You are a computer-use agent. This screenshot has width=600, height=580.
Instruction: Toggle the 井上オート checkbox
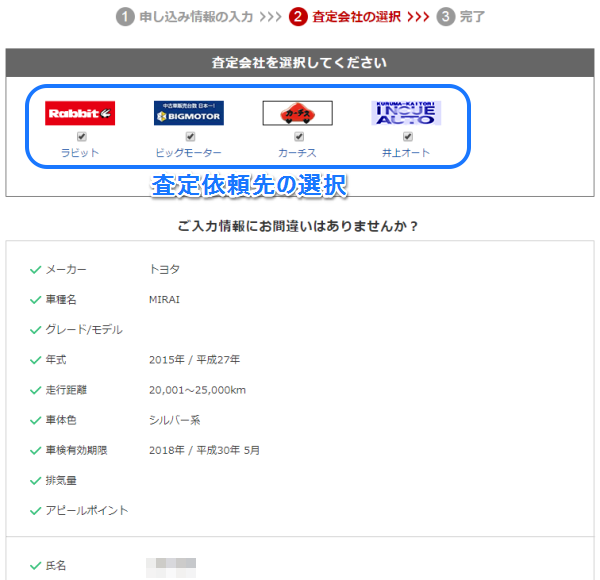click(408, 137)
